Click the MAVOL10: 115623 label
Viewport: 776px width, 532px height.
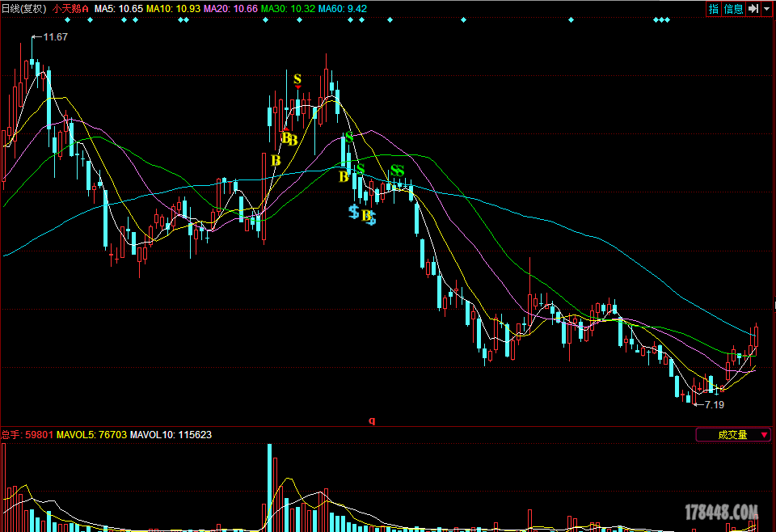171,435
